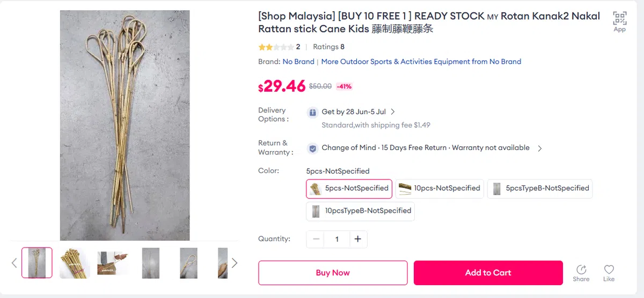Click the Like heart icon

click(x=609, y=270)
